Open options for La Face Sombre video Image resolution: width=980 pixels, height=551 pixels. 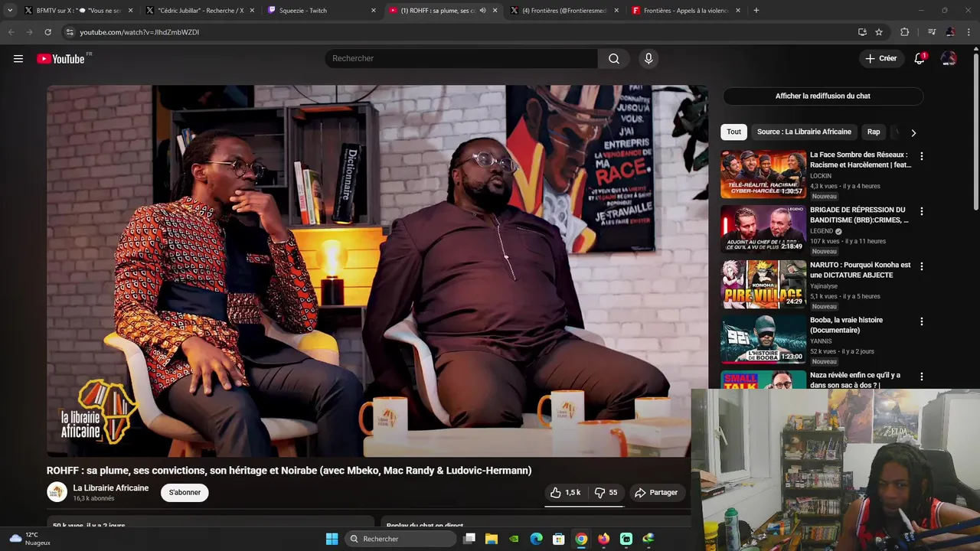point(921,156)
